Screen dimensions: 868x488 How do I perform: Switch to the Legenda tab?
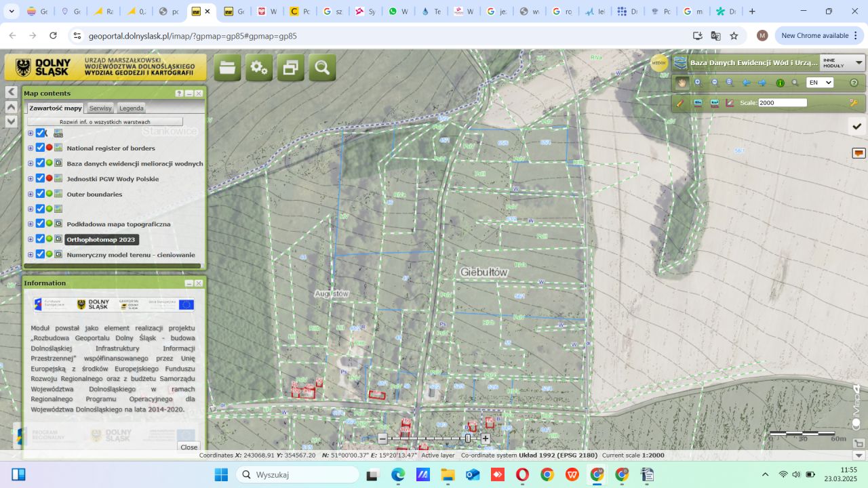(131, 108)
